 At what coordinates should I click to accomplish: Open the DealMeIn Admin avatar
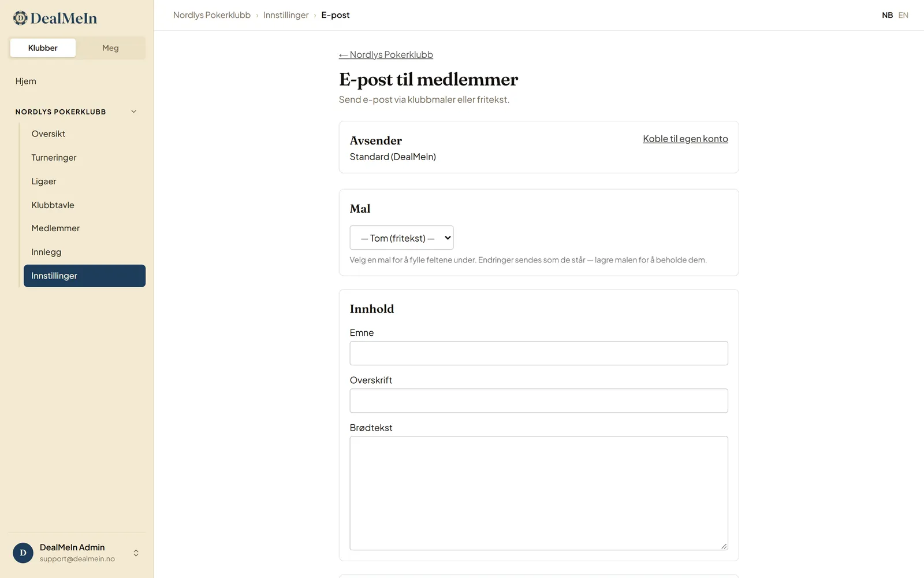23,553
